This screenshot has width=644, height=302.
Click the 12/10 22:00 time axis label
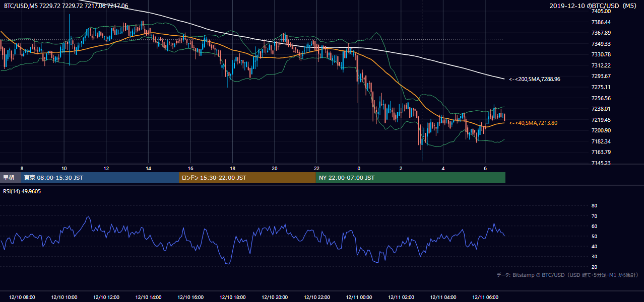pyautogui.click(x=316, y=297)
